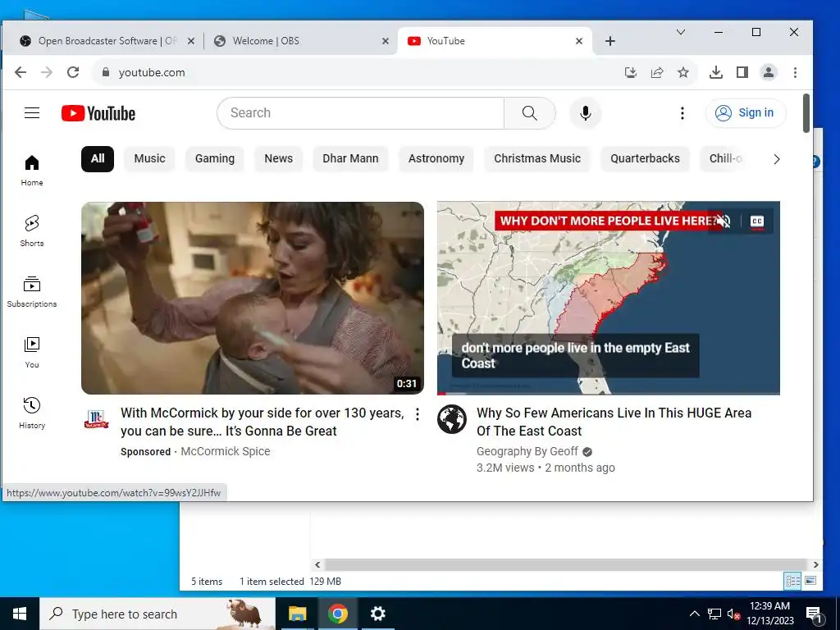This screenshot has width=840, height=630.
Task: Open File Explorer from taskbar
Action: 297,614
